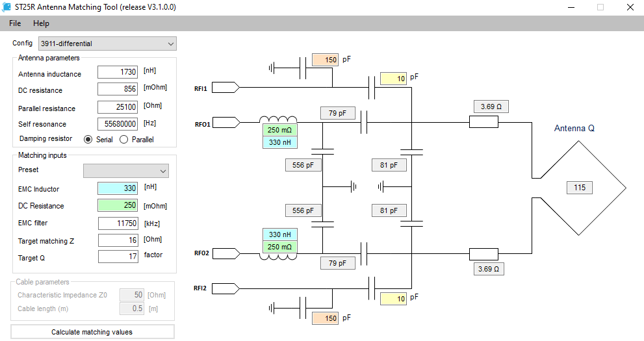
Task: Click the RFI1 port symbol
Action: click(226, 88)
